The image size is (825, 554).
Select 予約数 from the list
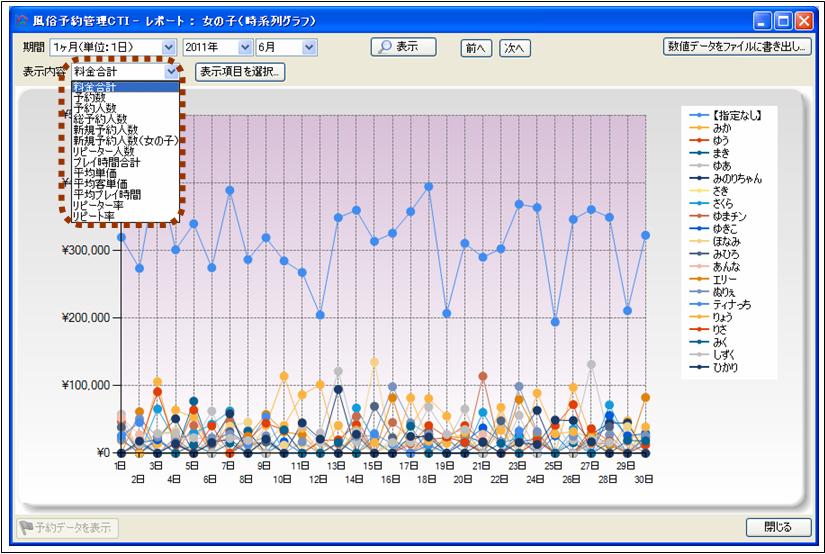click(88, 98)
